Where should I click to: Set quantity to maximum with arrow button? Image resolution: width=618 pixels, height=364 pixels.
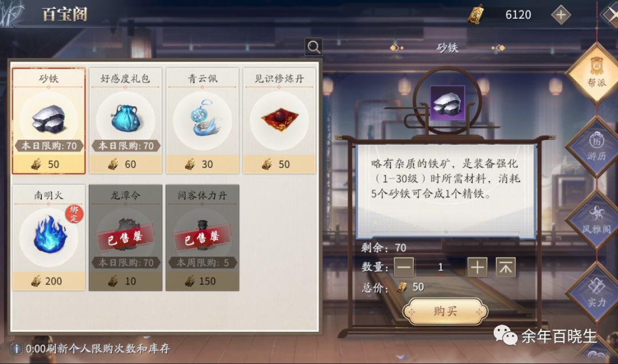505,267
